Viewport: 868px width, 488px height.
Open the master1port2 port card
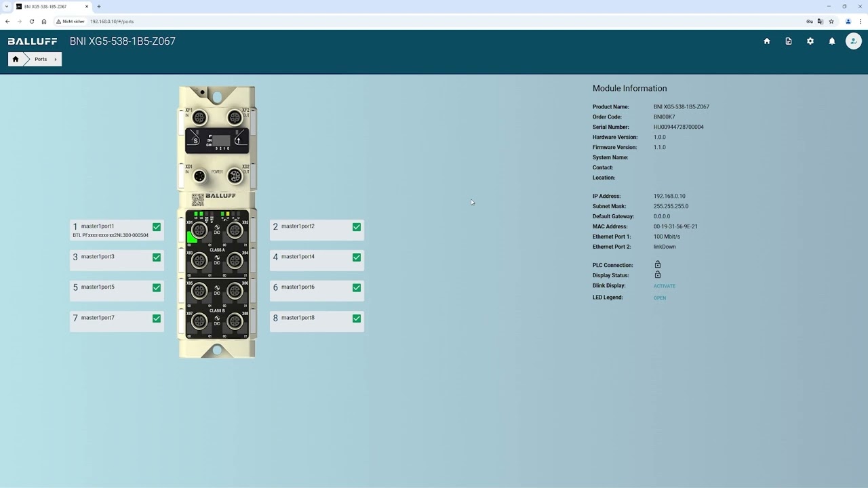click(317, 230)
